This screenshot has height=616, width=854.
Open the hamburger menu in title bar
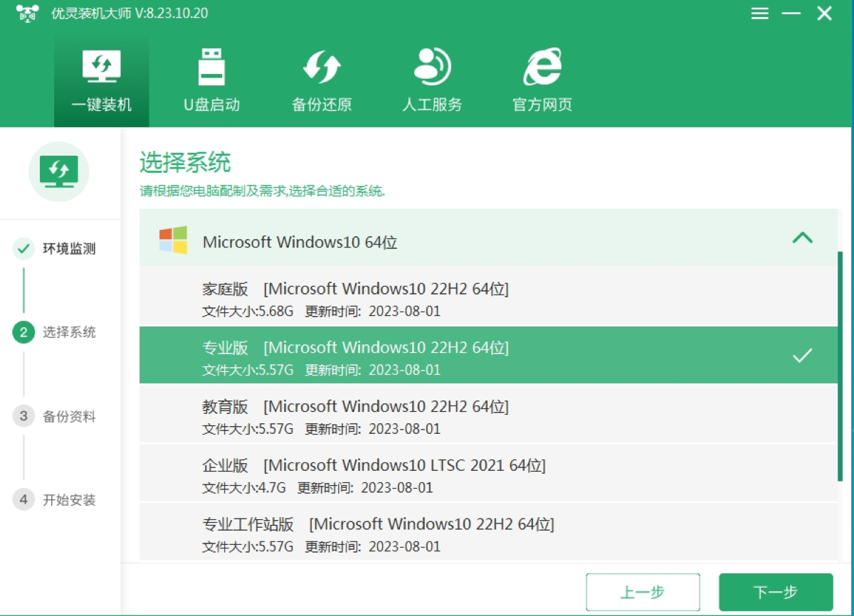pos(760,14)
